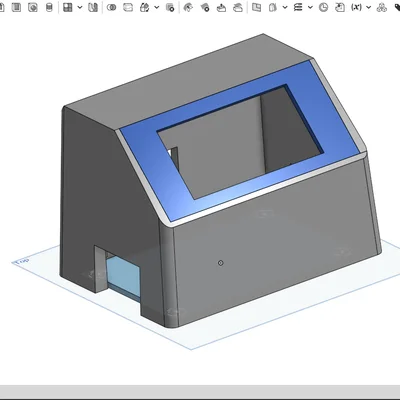Select the Split part tool
Screen dimensions: 400x400
(128, 7)
